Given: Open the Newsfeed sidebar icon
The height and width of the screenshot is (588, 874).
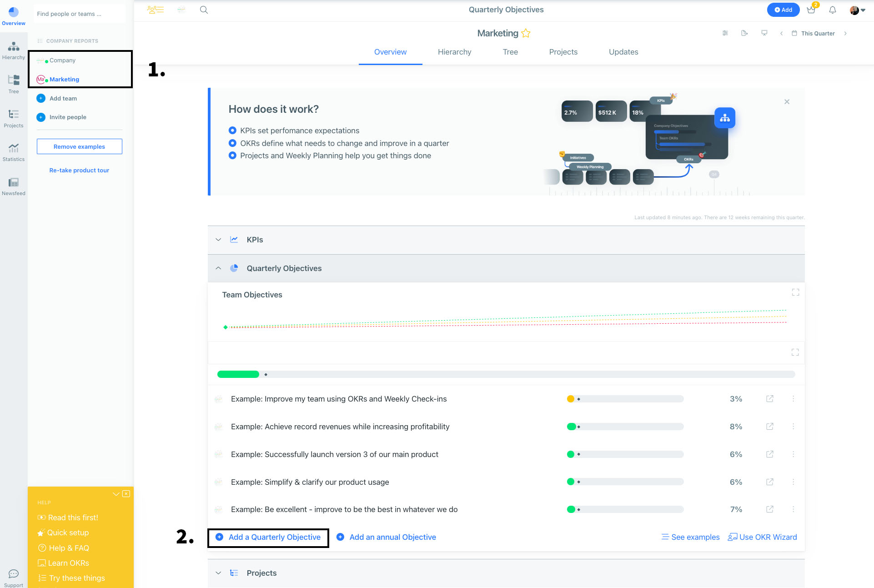Looking at the screenshot, I should 14,186.
